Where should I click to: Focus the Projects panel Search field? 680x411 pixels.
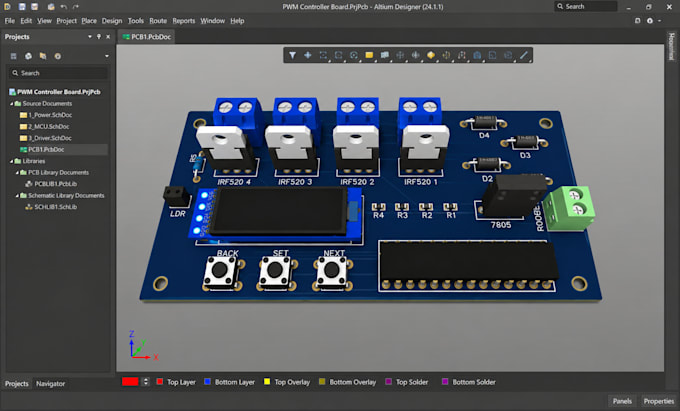point(58,73)
